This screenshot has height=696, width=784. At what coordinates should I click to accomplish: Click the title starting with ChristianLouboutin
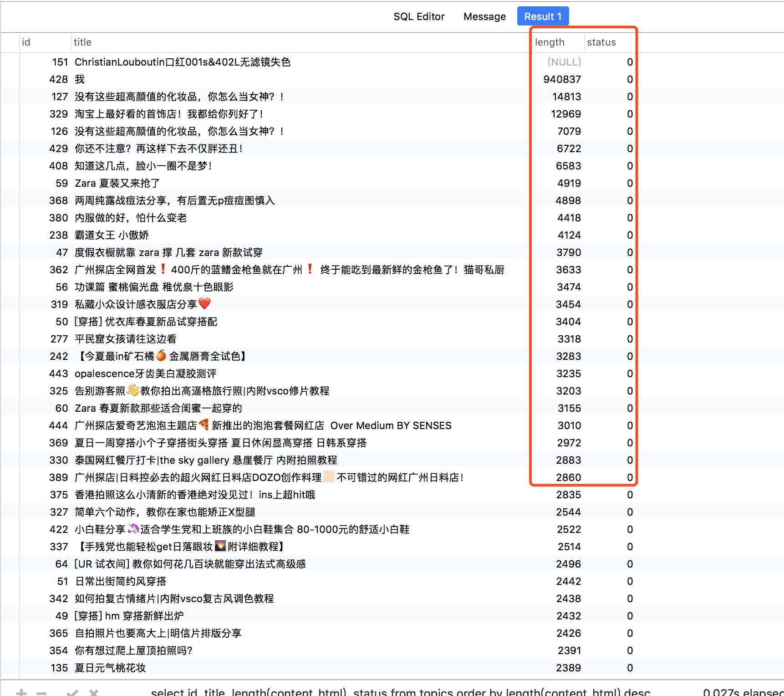[x=182, y=62]
